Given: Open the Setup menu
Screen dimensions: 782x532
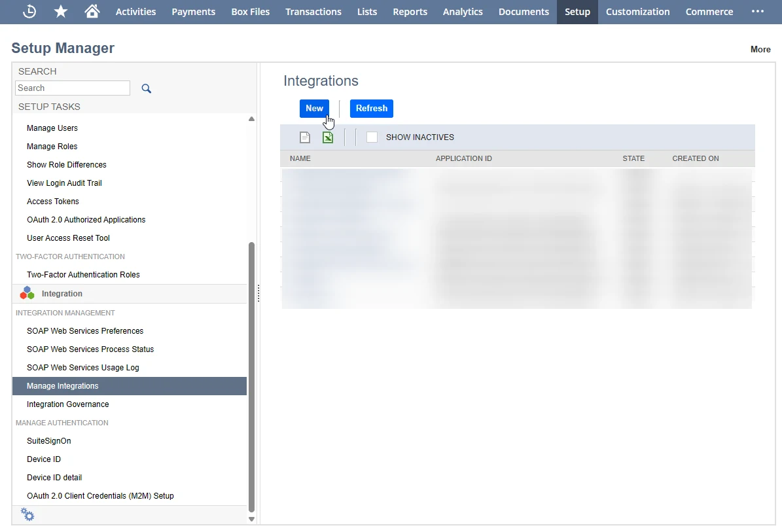Looking at the screenshot, I should (x=578, y=12).
